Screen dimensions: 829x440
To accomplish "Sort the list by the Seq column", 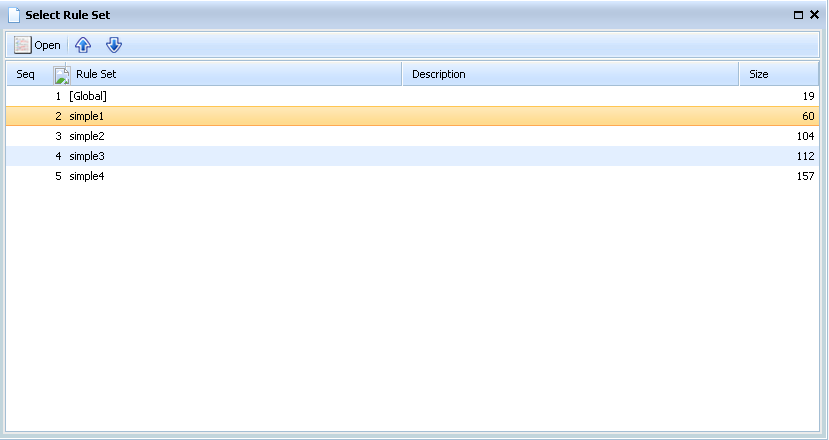I will click(x=26, y=75).
